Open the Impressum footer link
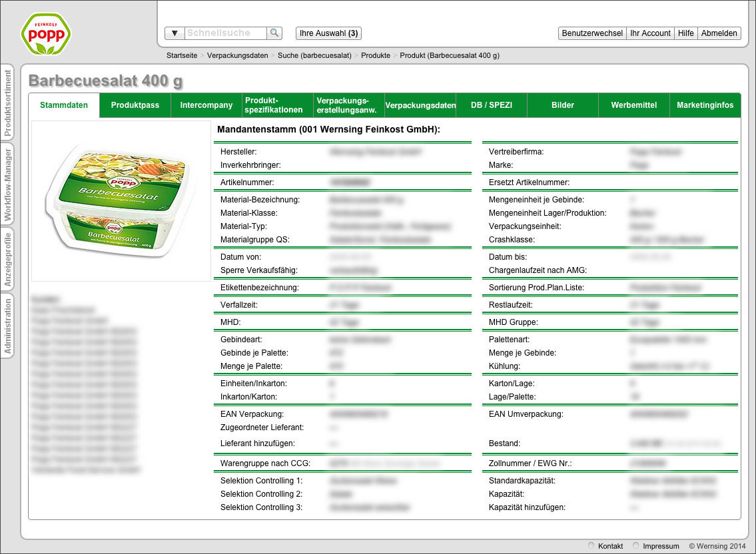756x554 pixels. tap(661, 546)
